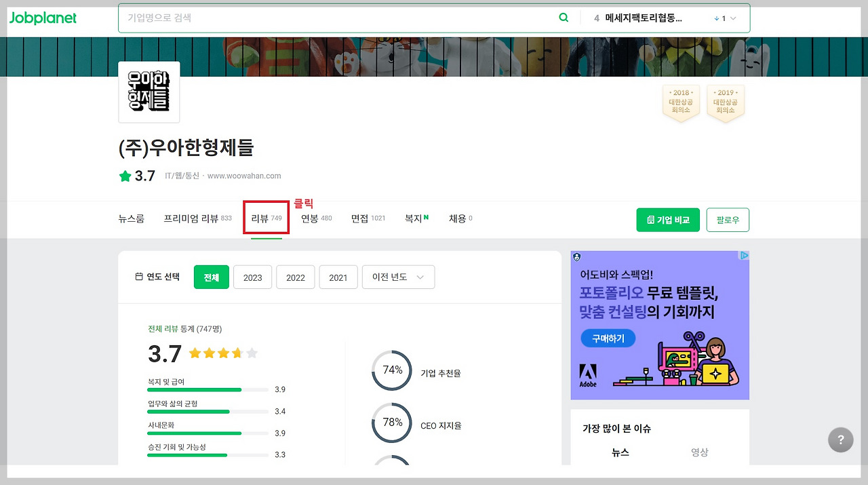Screen dimensions: 868x485
Task: Click the 구매하기 button in the ad
Action: (x=608, y=338)
